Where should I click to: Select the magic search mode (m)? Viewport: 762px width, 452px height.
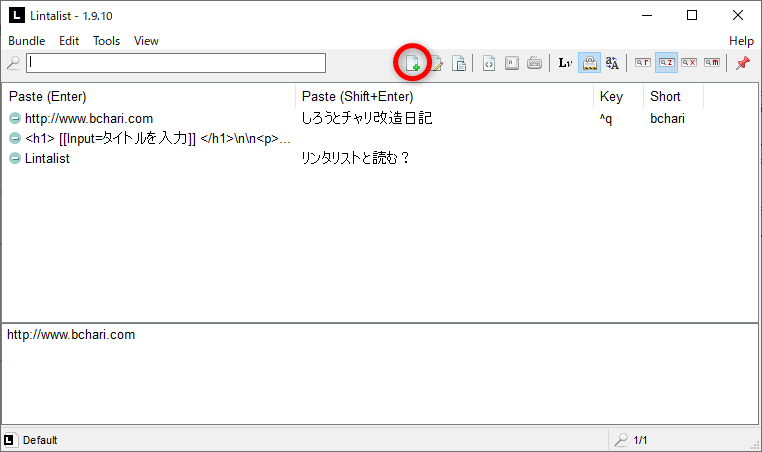point(712,63)
